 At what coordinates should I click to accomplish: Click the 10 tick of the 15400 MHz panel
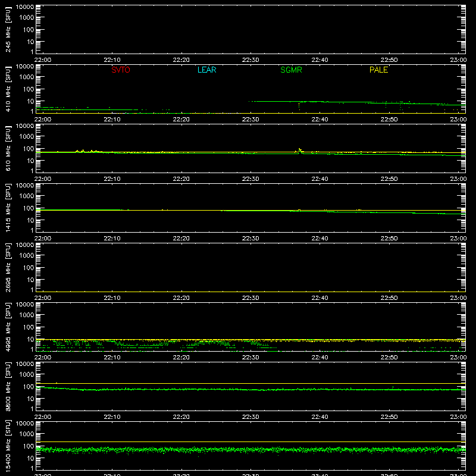click(30, 458)
